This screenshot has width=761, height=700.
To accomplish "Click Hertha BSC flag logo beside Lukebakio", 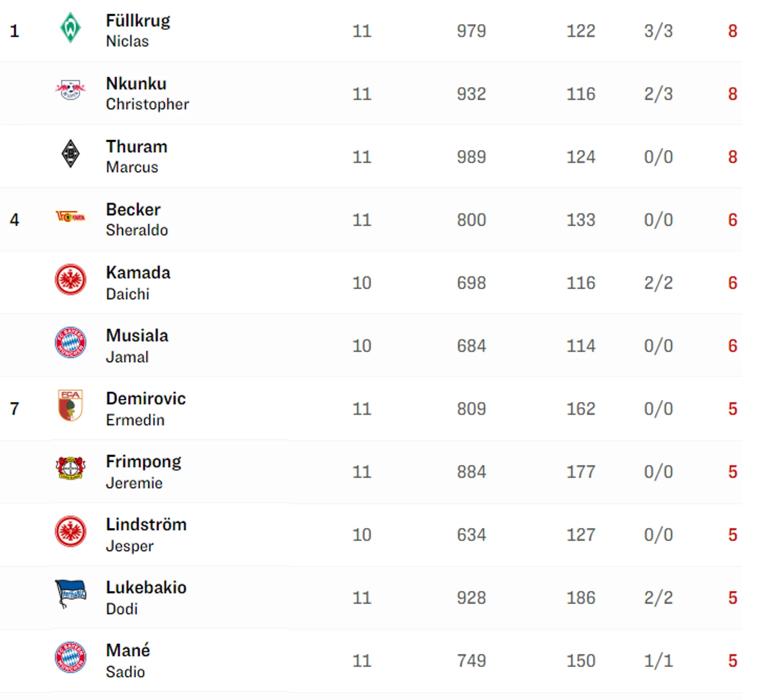I will [x=70, y=594].
